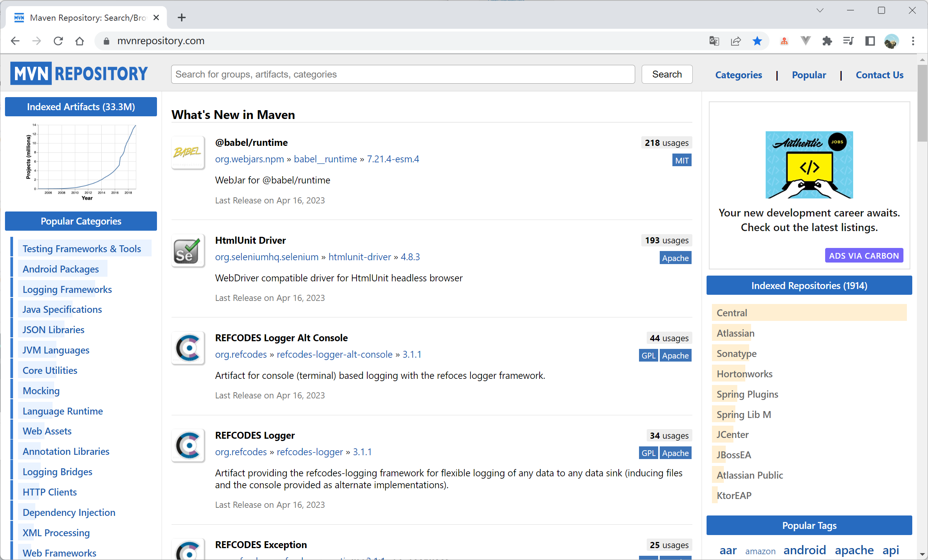Image resolution: width=928 pixels, height=560 pixels.
Task: Open refcodes-logger-alt-console artifact link
Action: click(334, 354)
